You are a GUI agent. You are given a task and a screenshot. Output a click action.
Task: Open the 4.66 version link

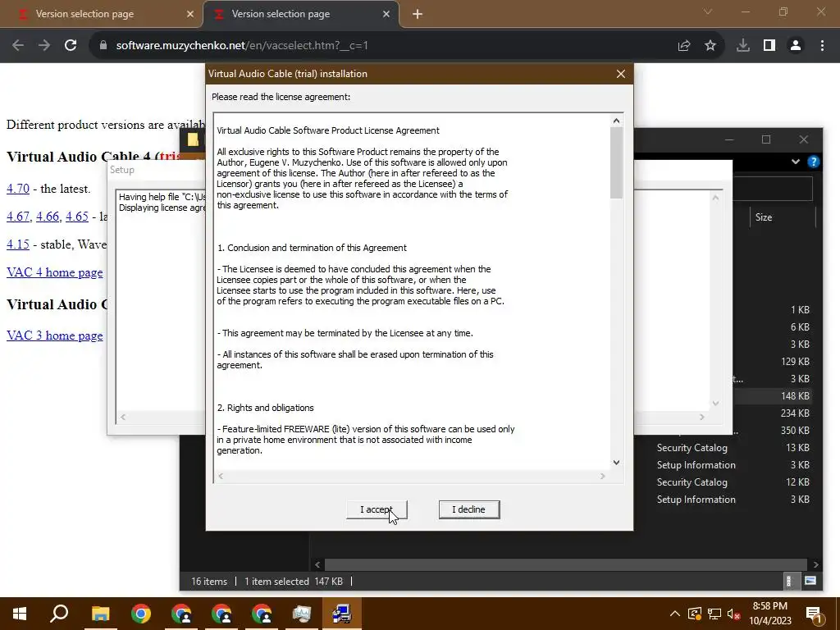[48, 217]
